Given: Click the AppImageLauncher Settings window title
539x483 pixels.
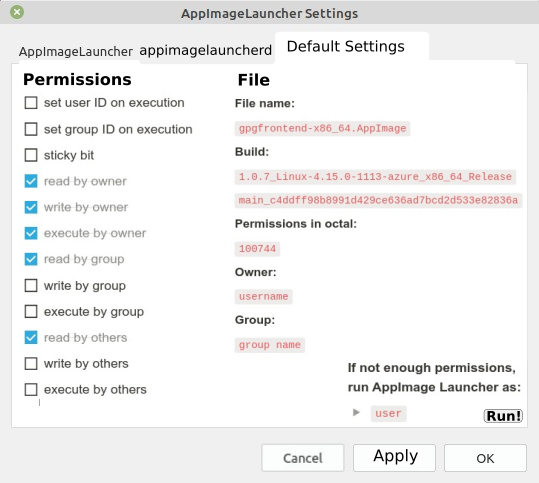Looking at the screenshot, I should pos(270,13).
